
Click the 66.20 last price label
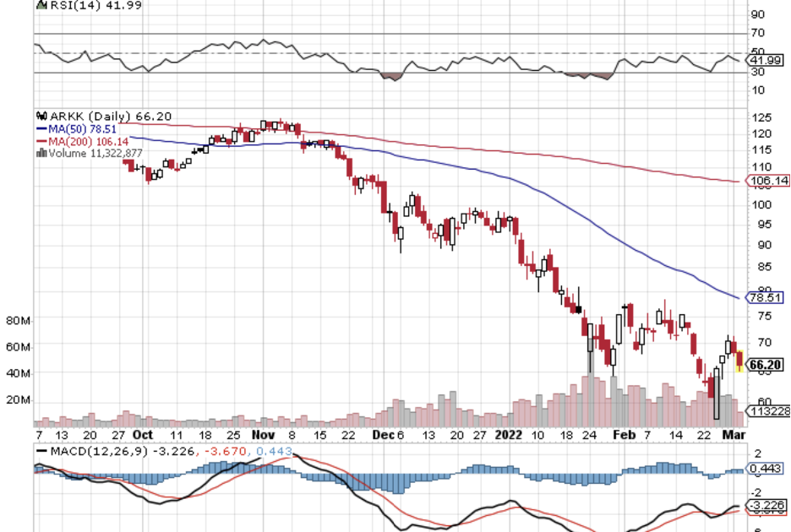click(767, 364)
